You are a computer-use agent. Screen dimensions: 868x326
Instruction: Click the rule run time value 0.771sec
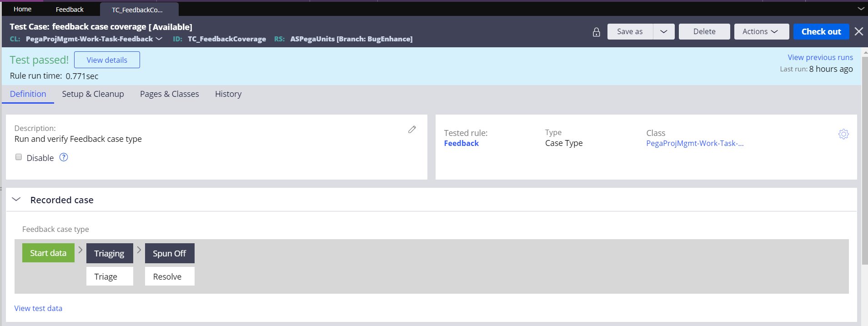tap(82, 76)
